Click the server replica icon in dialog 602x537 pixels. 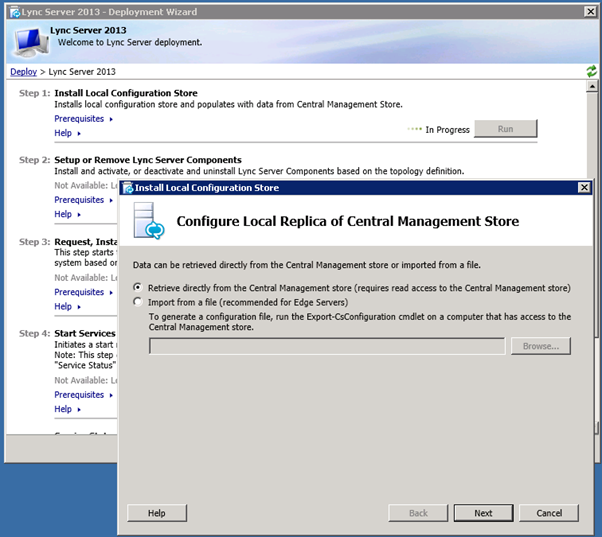click(x=146, y=221)
